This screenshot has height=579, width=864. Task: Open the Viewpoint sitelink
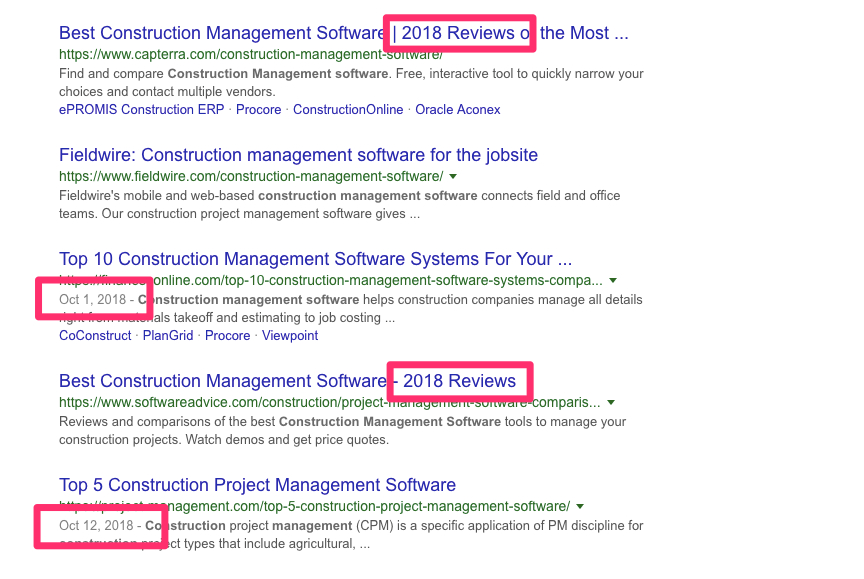click(290, 336)
